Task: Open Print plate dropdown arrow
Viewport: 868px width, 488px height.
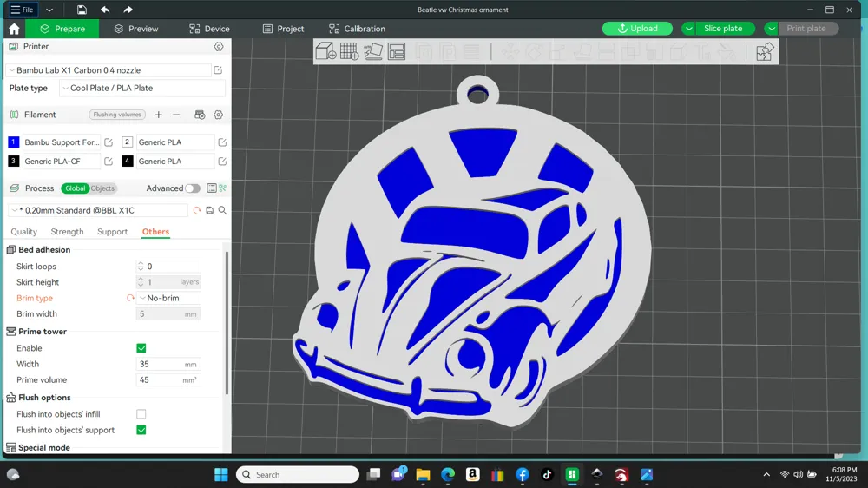Action: 771,29
